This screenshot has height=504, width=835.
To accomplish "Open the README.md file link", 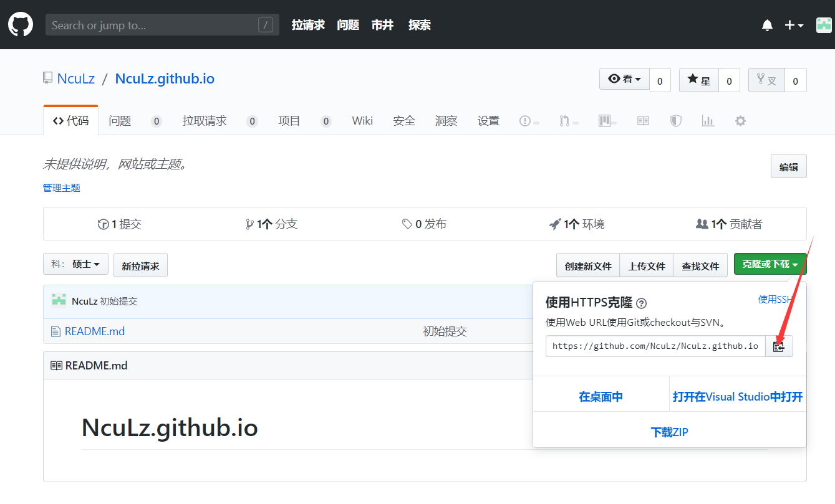I will click(95, 331).
